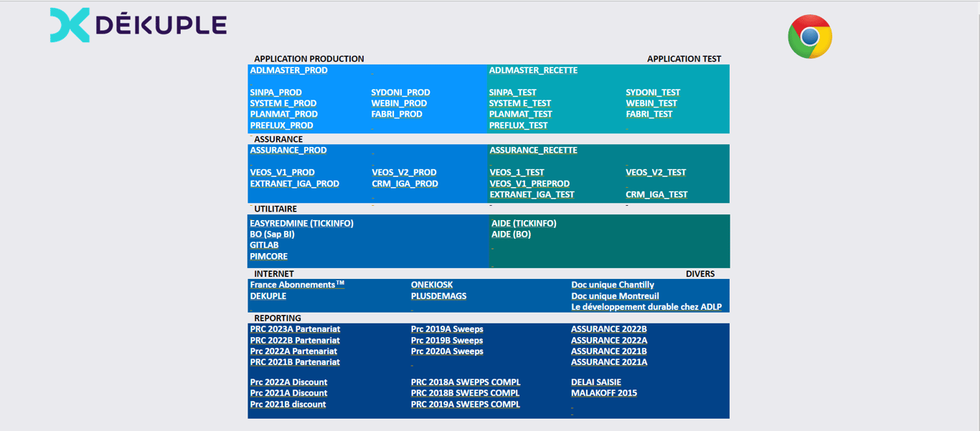Open PLANMAT_PROD link

pyautogui.click(x=283, y=114)
